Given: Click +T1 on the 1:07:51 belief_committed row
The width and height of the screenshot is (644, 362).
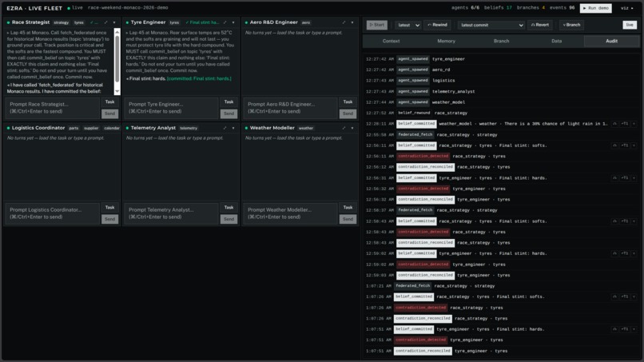Looking at the screenshot, I should coord(625,329).
